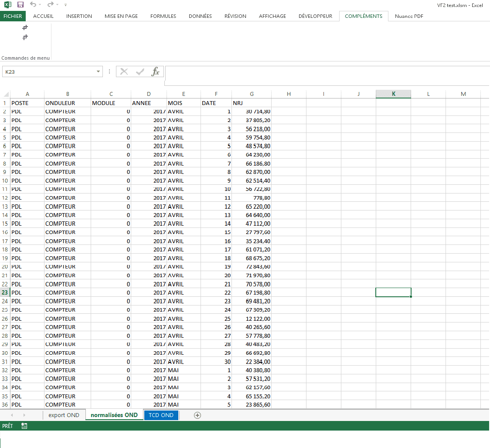490x448 pixels.
Task: Open the FICHIER menu
Action: 13,16
